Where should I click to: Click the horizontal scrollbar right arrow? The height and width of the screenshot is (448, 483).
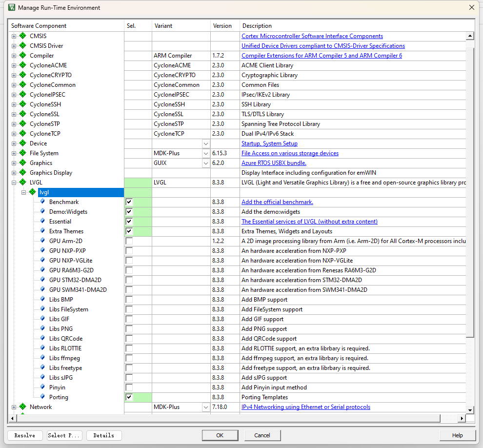(462, 418)
